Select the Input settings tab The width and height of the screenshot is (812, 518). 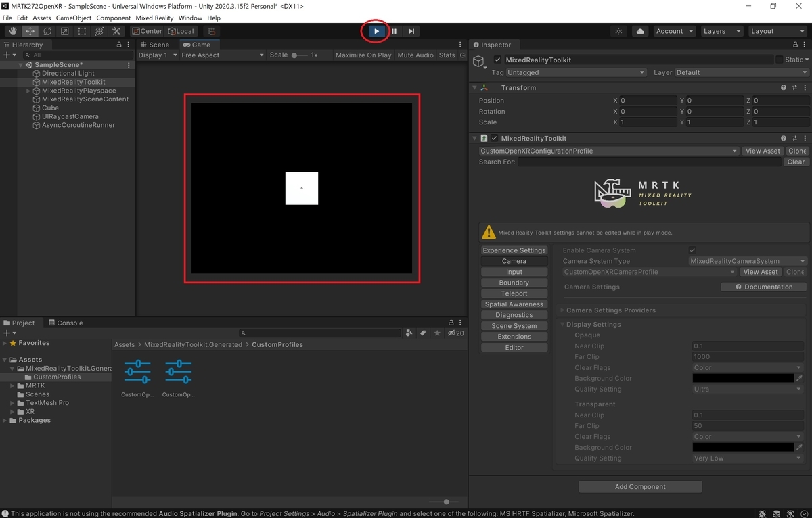click(514, 272)
